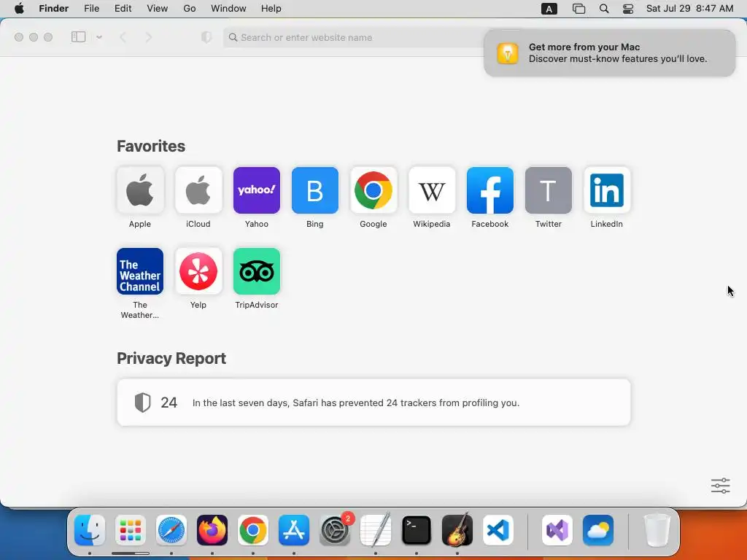747x560 pixels.
Task: Open Finder from the Dock
Action: (90, 530)
